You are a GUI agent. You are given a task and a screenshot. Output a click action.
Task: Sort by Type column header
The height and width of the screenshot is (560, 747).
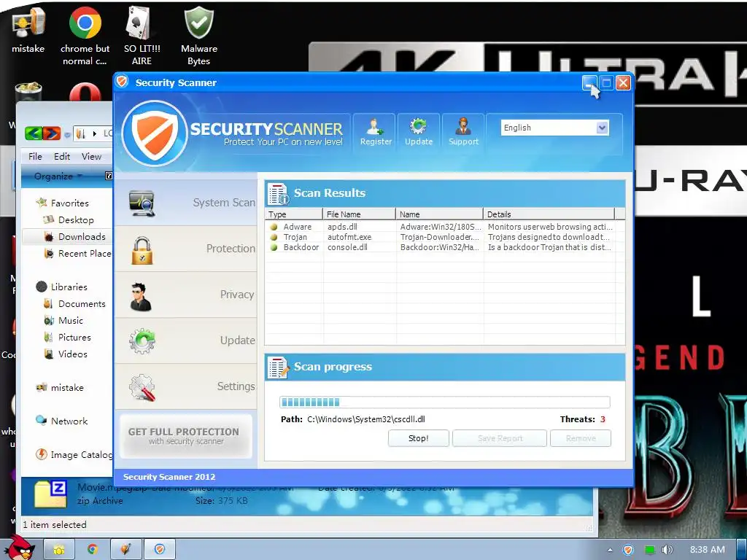pos(293,214)
